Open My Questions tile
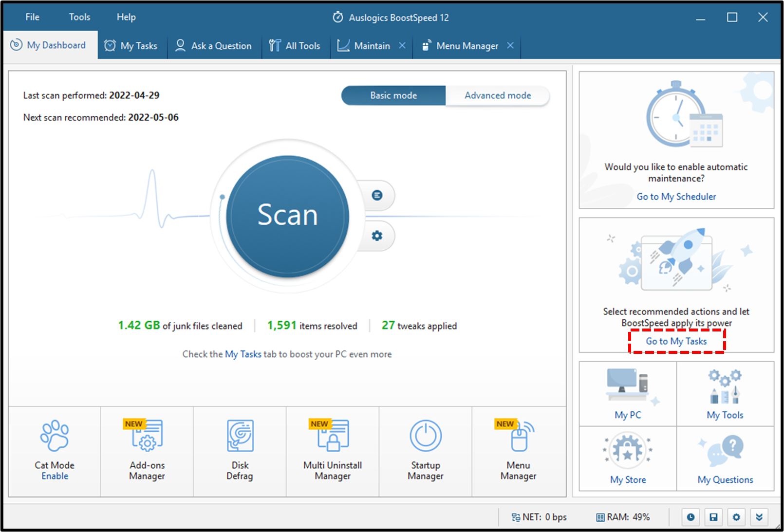The width and height of the screenshot is (784, 532). point(725,459)
